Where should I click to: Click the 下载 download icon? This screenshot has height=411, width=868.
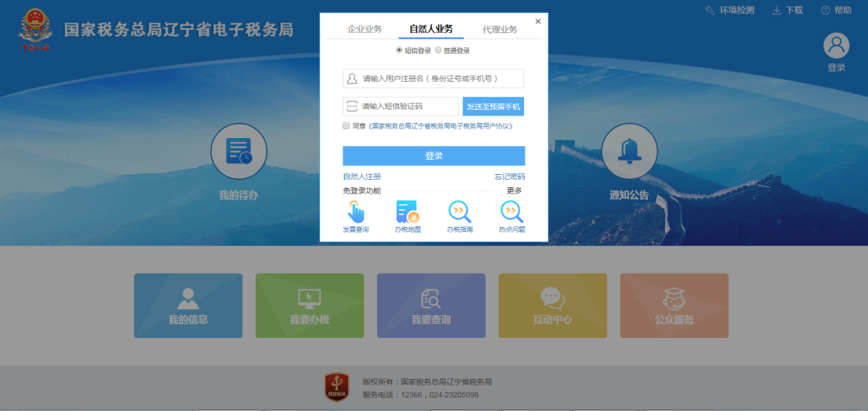pyautogui.click(x=776, y=10)
